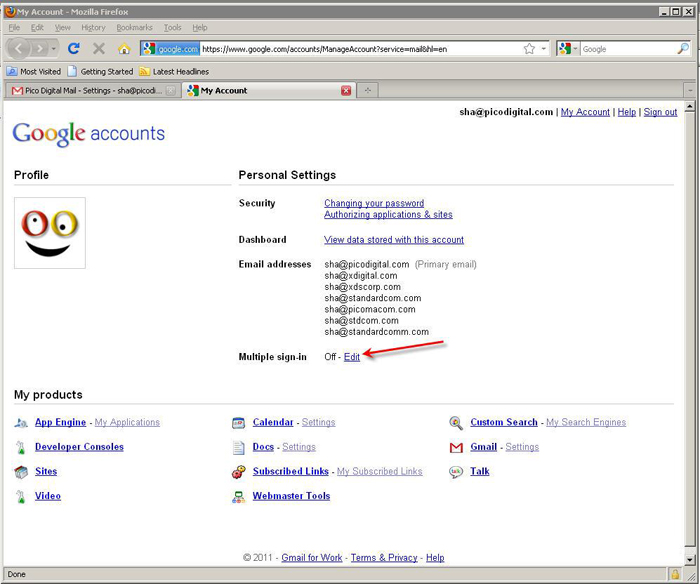
Task: Click the Calendar product icon
Action: (238, 422)
